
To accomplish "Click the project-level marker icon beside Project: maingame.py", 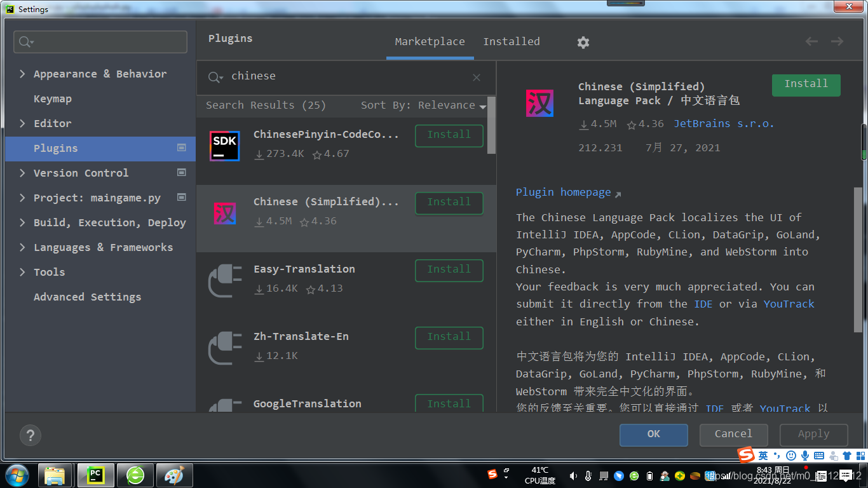I will pos(182,197).
